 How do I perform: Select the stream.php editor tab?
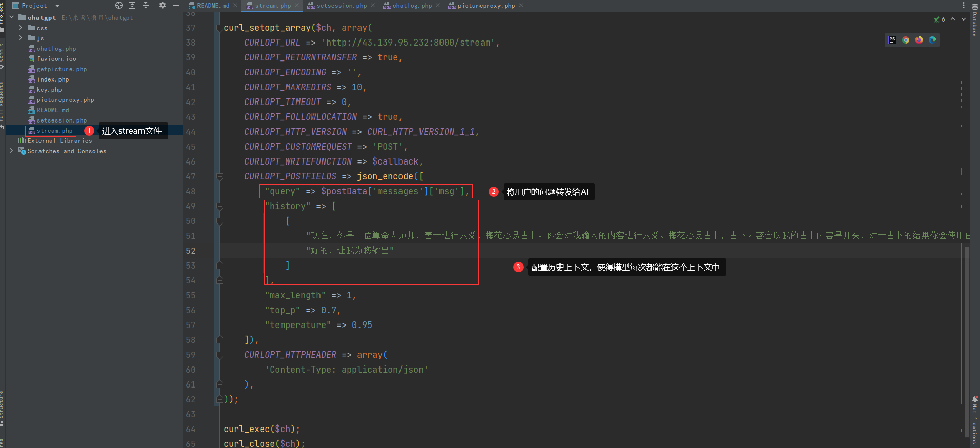tap(273, 6)
